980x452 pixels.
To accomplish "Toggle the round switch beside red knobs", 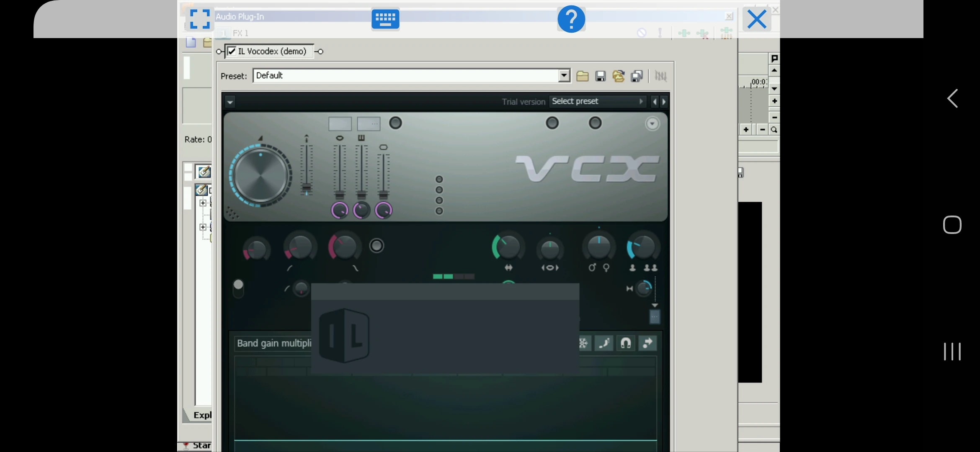I will tap(377, 246).
